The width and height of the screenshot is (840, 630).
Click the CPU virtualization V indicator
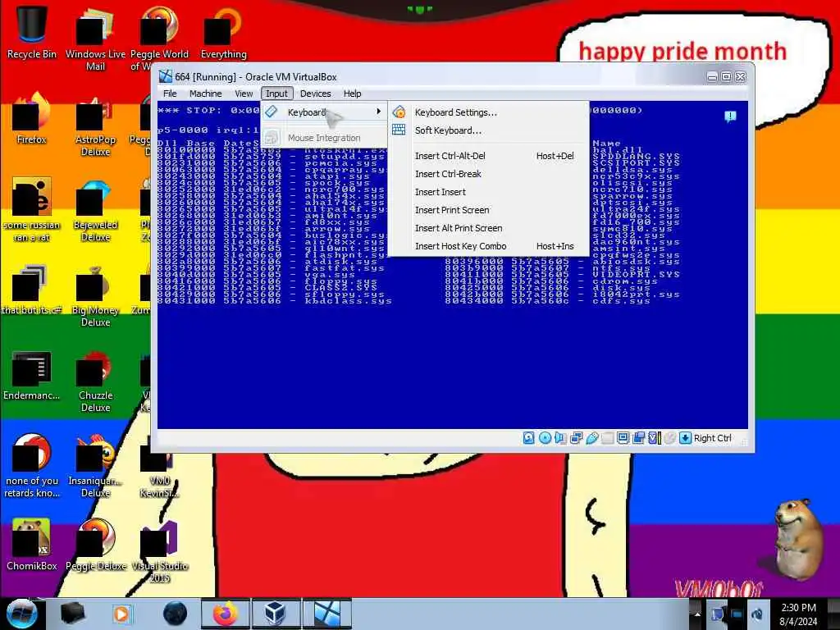pos(654,438)
